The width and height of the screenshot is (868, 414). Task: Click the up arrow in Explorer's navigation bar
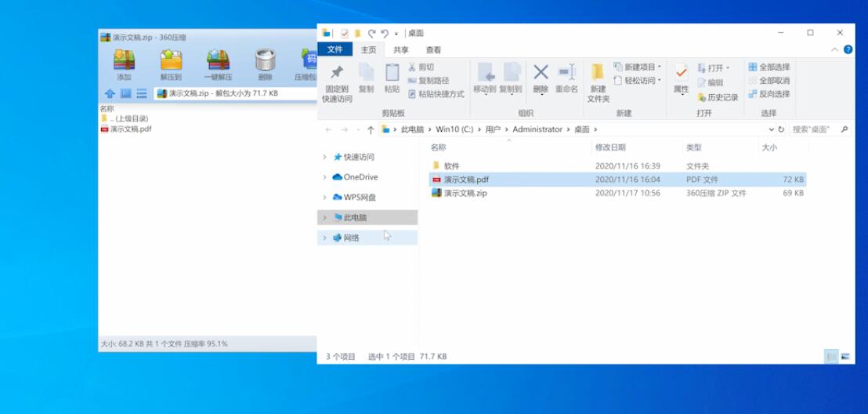(x=371, y=129)
